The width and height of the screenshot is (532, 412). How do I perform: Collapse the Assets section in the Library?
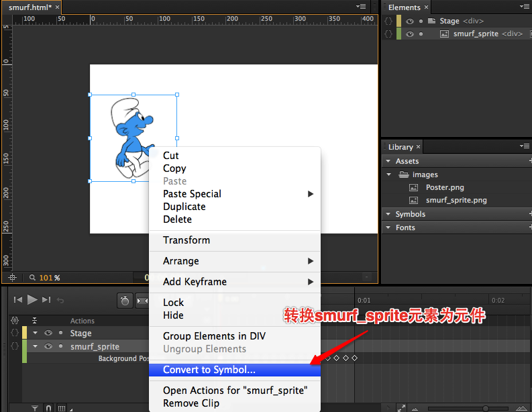[388, 161]
